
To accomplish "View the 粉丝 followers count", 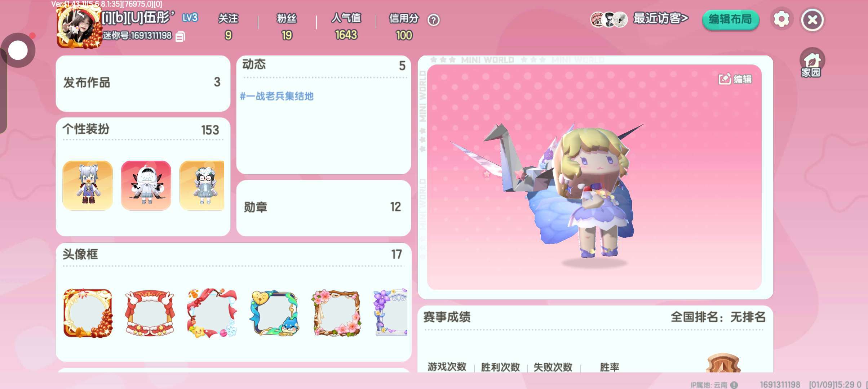I will tap(287, 27).
